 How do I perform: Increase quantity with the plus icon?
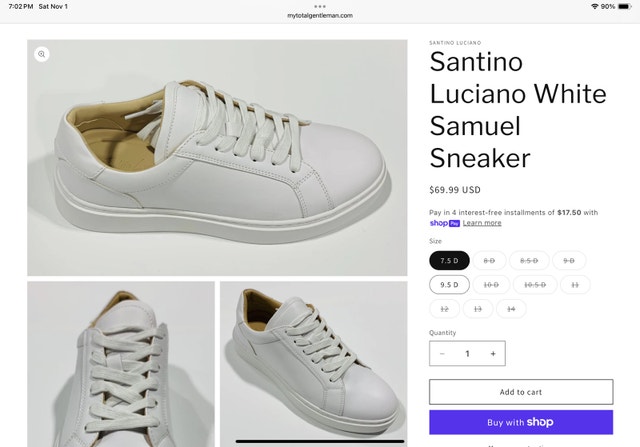(492, 354)
